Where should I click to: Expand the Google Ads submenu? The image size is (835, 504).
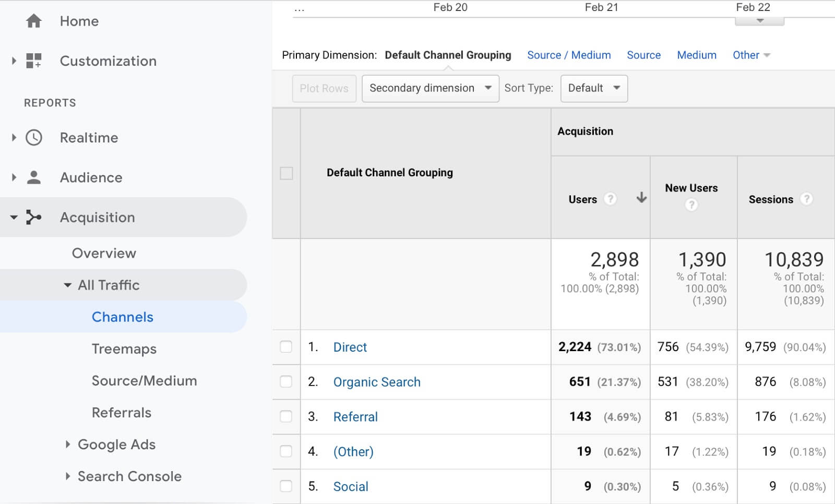[x=68, y=445]
